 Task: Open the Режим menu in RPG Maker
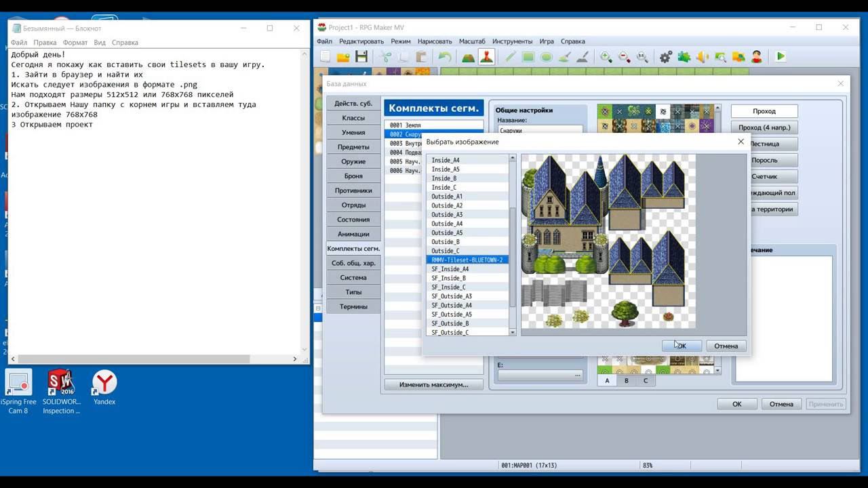coord(401,41)
